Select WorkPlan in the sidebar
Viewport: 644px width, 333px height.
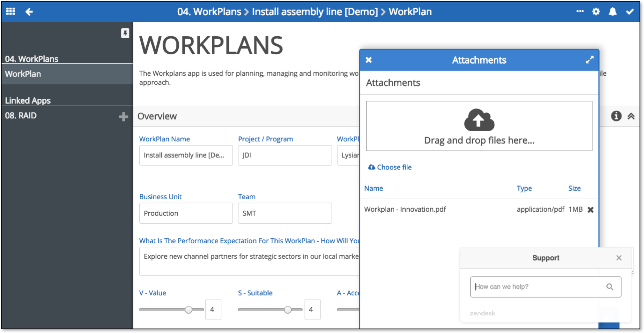(67, 74)
